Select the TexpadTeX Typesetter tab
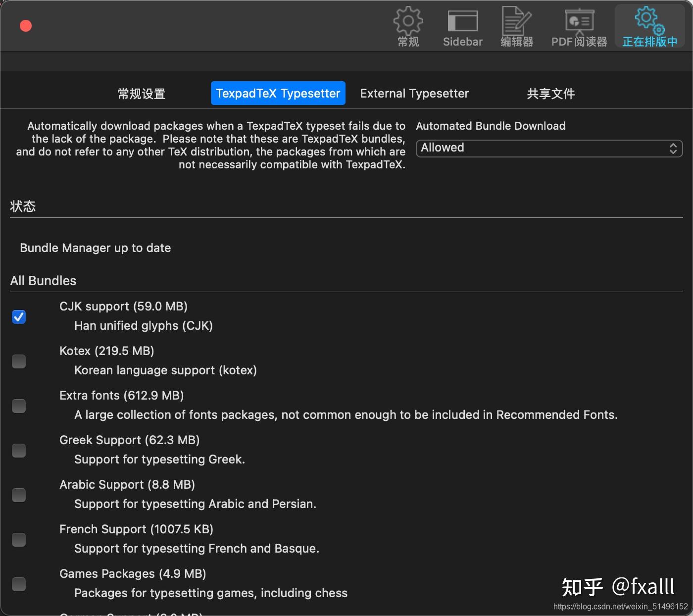693x616 pixels. [278, 93]
